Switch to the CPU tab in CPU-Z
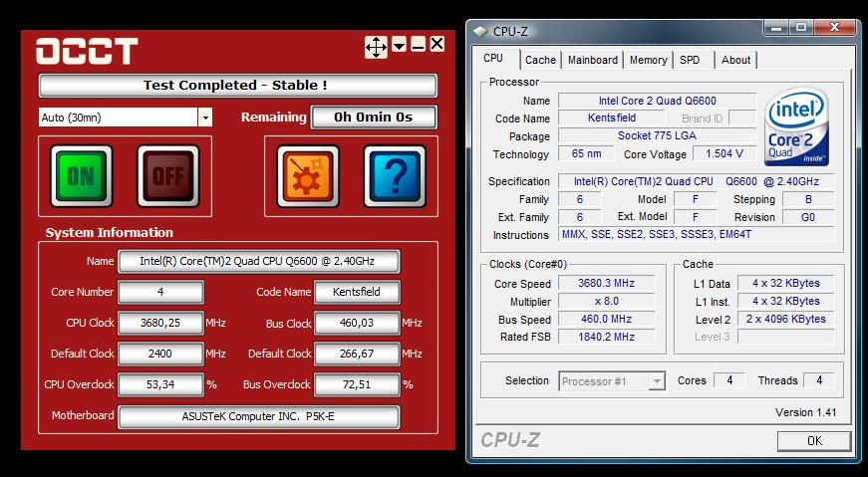868x477 pixels. coord(493,59)
